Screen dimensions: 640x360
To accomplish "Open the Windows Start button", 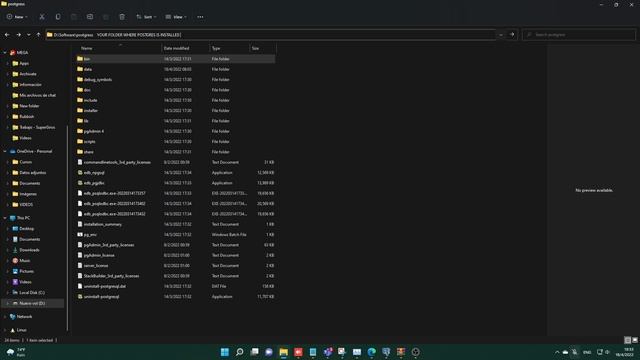I will coord(224,352).
